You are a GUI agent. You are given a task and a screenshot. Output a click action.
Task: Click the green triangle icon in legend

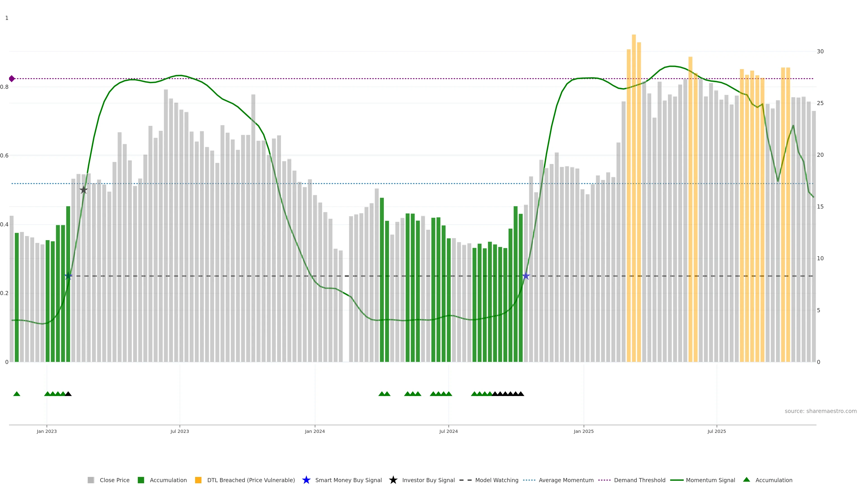tap(746, 480)
